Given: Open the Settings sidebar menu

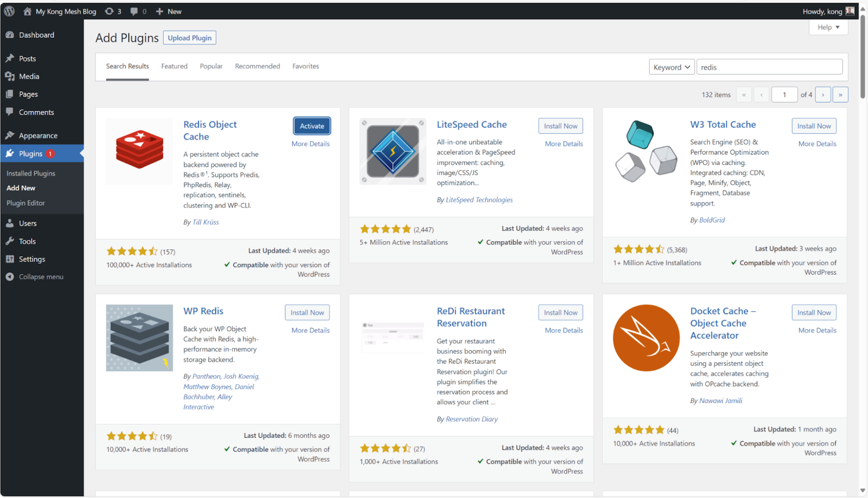Looking at the screenshot, I should click(32, 259).
